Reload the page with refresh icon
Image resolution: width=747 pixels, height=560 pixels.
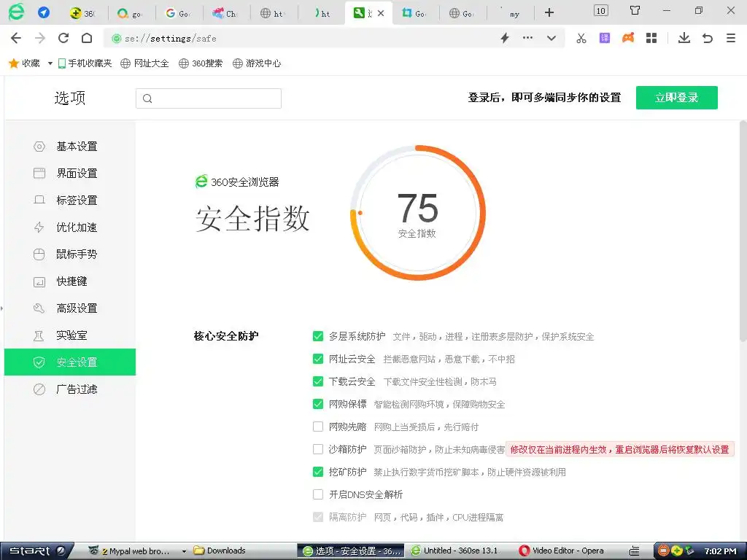point(63,38)
